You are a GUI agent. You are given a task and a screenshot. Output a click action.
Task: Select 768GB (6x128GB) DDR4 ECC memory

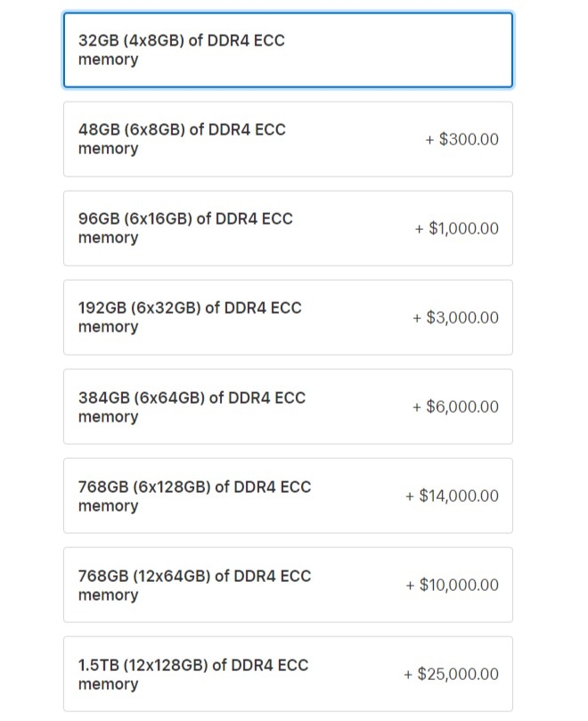point(288,496)
